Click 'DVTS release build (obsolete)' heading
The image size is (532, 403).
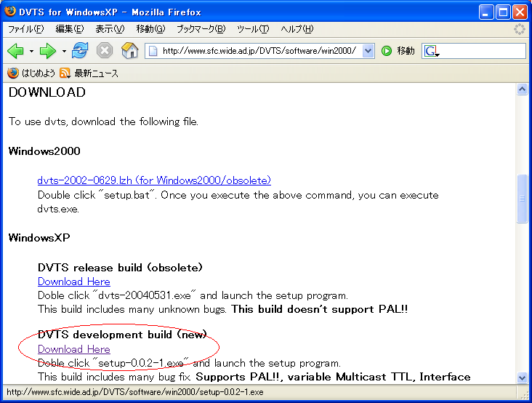click(x=120, y=268)
